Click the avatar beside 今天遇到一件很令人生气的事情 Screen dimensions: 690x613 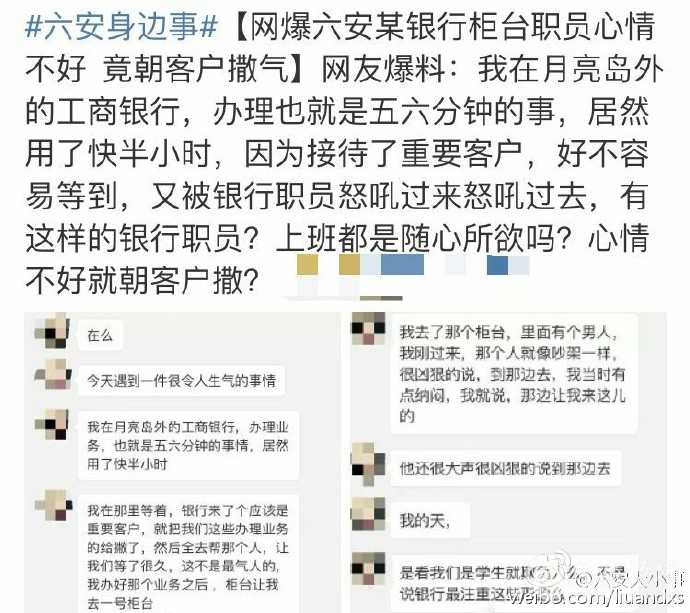53,374
